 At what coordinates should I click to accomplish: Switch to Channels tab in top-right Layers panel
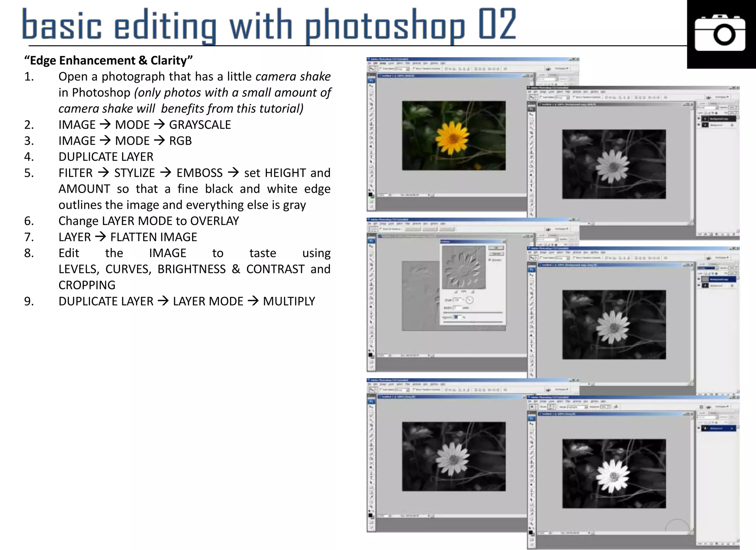713,103
